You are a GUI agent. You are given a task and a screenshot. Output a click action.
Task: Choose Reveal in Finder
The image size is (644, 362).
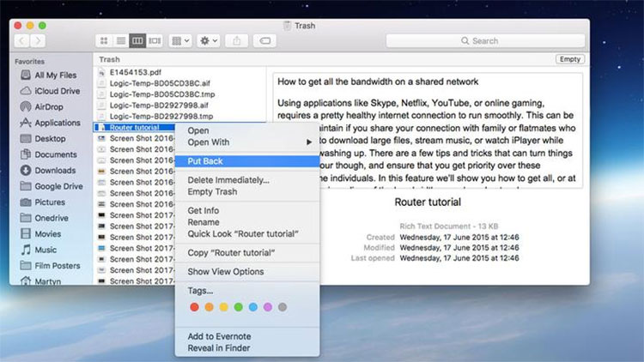click(x=246, y=348)
